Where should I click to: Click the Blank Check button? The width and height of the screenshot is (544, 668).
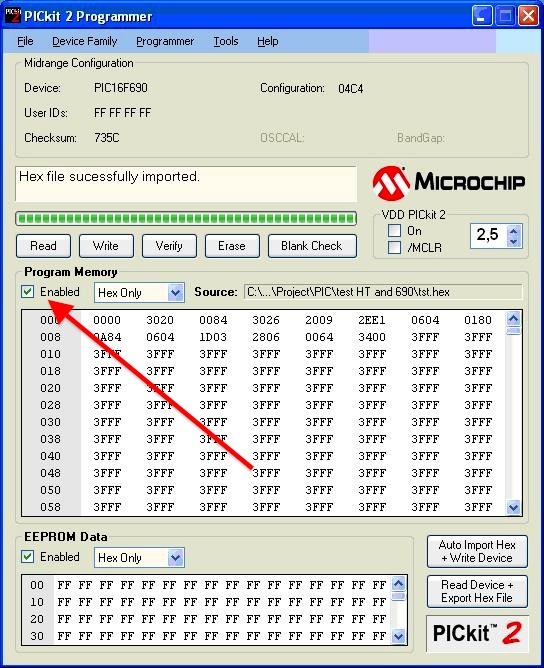click(312, 246)
